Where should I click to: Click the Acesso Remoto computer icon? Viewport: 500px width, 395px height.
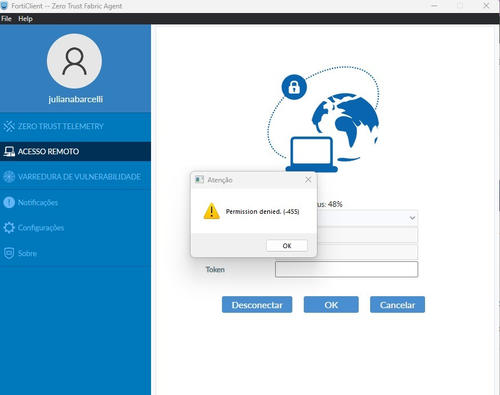(x=9, y=152)
